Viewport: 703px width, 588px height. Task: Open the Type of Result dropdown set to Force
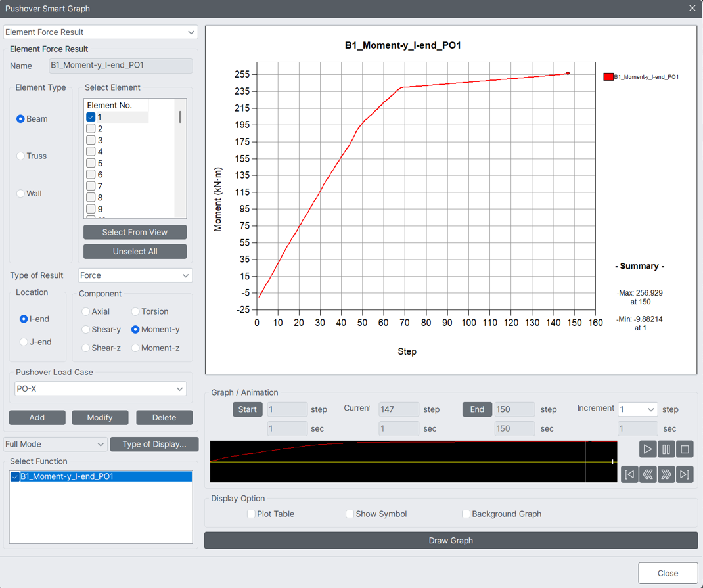click(135, 275)
